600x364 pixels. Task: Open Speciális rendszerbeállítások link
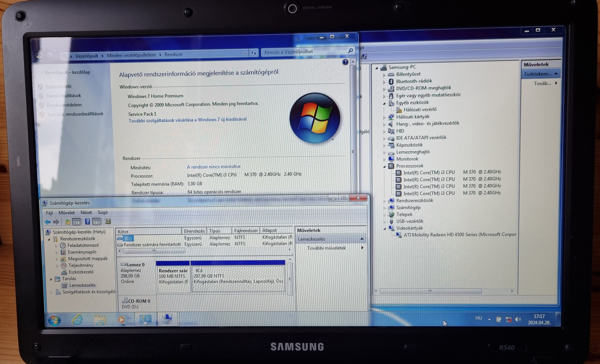tap(75, 114)
